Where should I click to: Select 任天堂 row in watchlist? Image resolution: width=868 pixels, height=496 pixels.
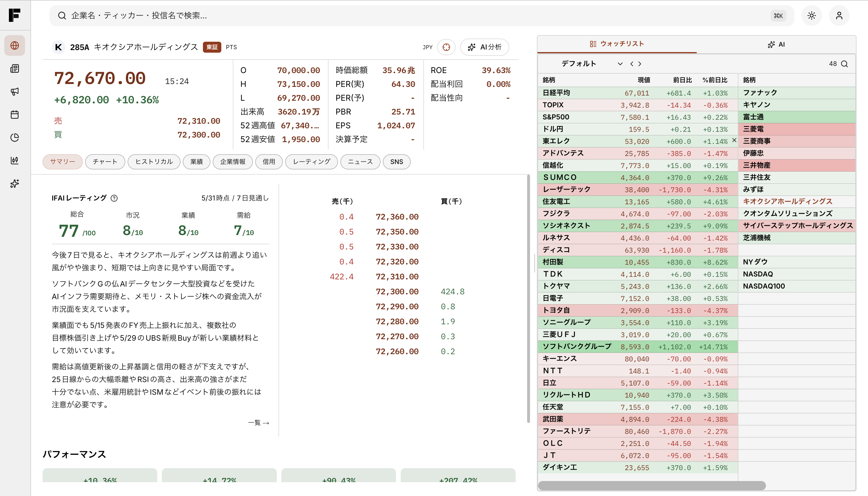click(638, 407)
